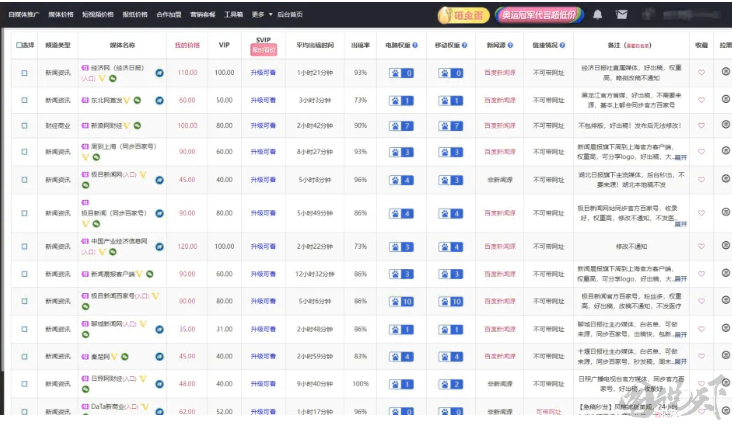Click the 100% rate in 日照网财经 row

pos(360,384)
